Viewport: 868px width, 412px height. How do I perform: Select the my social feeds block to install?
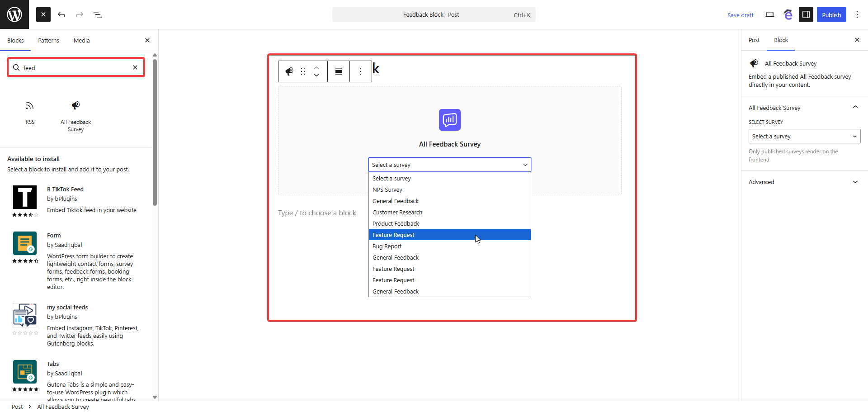76,325
